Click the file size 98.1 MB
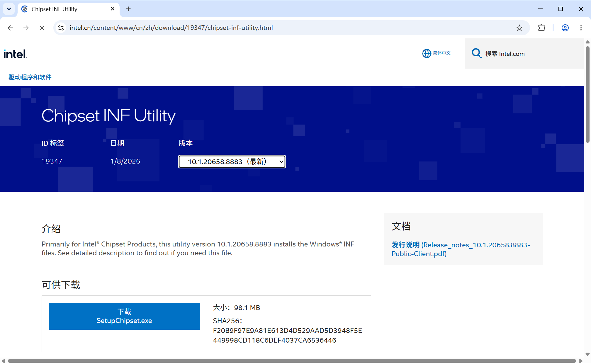The image size is (591, 364). tap(247, 308)
